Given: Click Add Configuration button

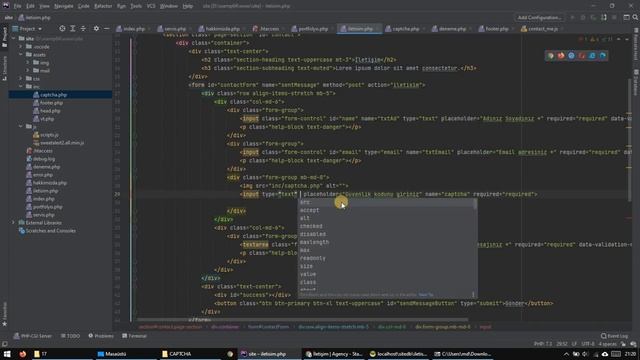Looking at the screenshot, I should [x=539, y=18].
